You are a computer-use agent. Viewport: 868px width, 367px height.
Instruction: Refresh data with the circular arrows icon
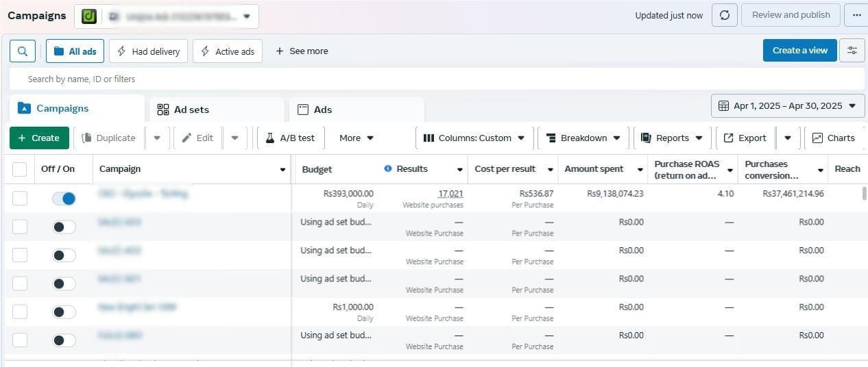725,15
